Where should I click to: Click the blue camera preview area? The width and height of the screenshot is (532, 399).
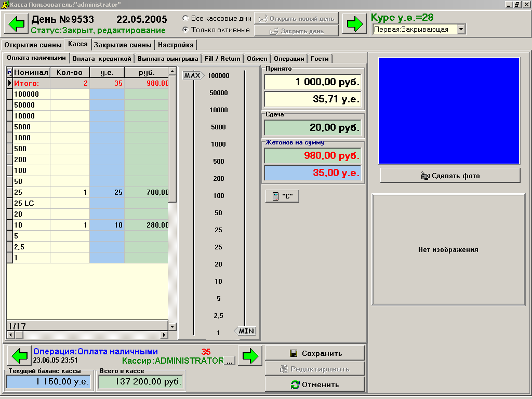coord(449,111)
